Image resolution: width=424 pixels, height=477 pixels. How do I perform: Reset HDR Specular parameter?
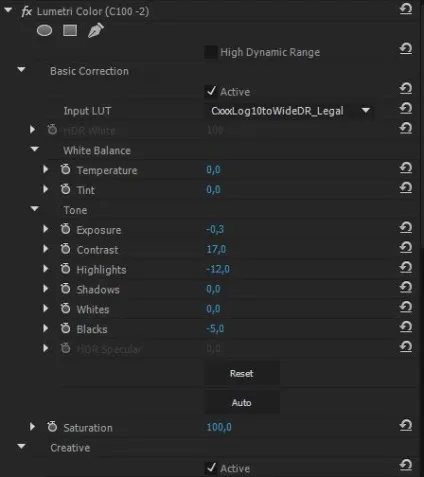click(x=406, y=347)
